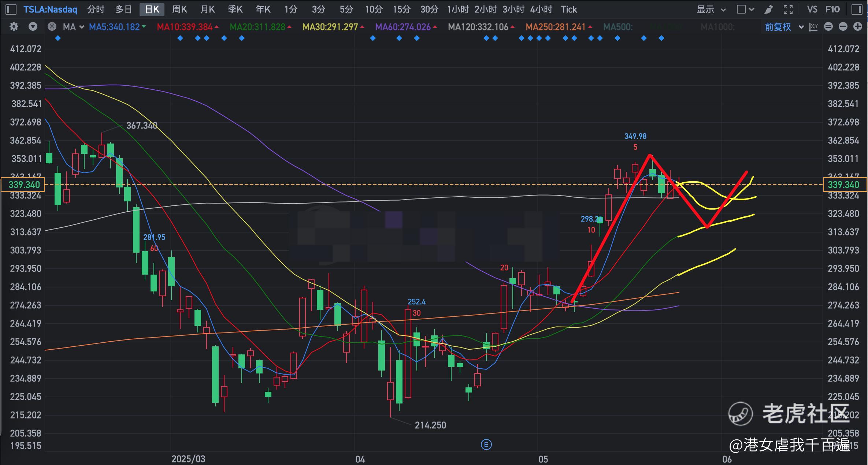
Task: Select the 30分 interval tab
Action: [x=430, y=9]
